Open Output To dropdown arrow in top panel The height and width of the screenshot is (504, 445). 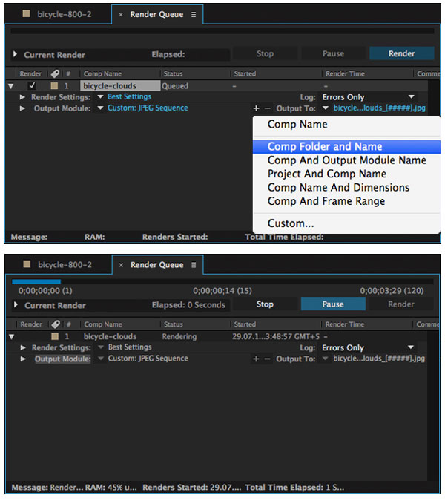point(326,108)
